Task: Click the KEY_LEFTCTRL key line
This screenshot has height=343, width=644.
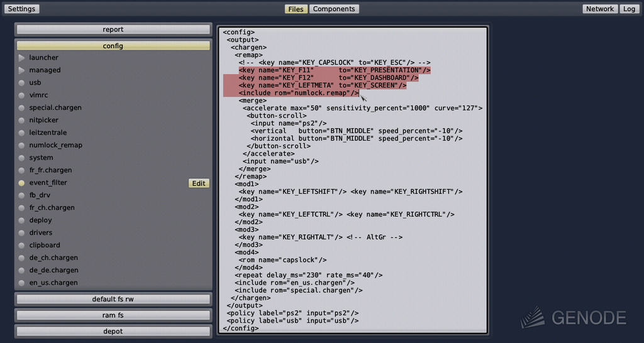Action: pos(347,214)
